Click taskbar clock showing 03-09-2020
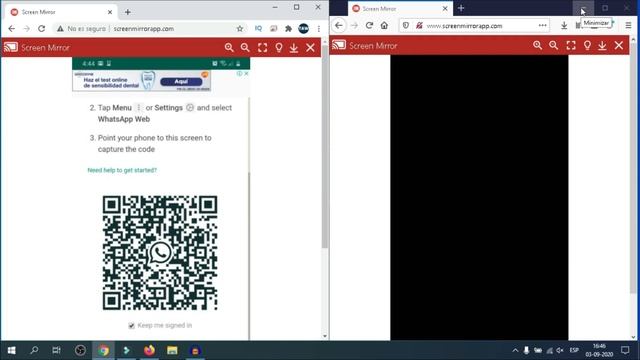640x360 pixels. click(x=599, y=350)
